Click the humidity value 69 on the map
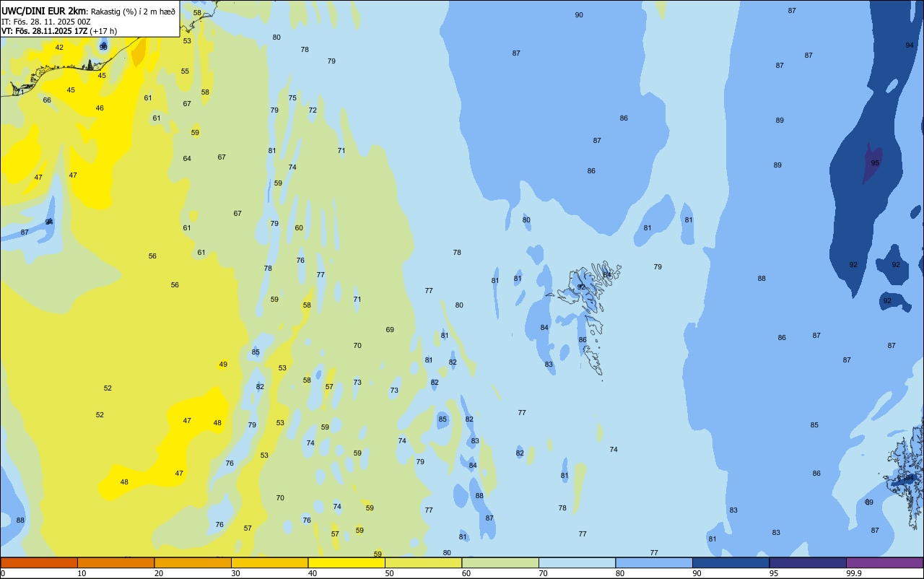 390,330
